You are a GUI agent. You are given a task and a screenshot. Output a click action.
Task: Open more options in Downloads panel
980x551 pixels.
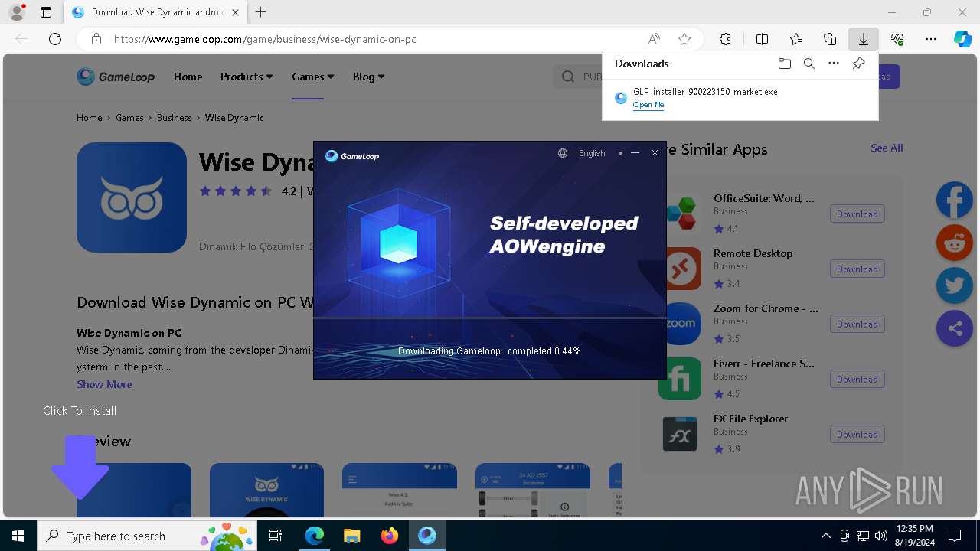click(834, 64)
